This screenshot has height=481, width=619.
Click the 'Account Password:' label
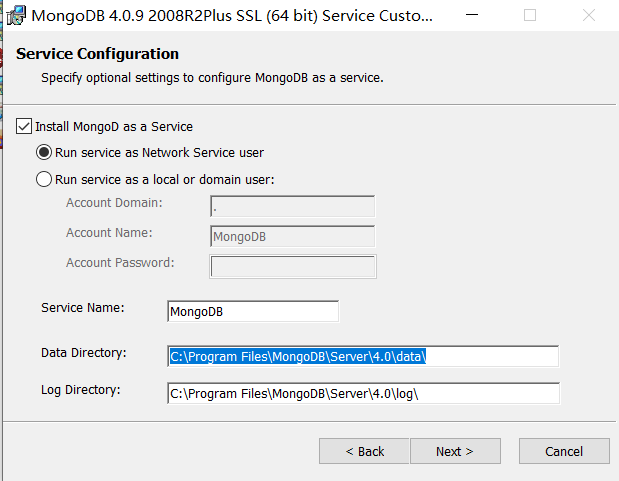pyautogui.click(x=120, y=263)
